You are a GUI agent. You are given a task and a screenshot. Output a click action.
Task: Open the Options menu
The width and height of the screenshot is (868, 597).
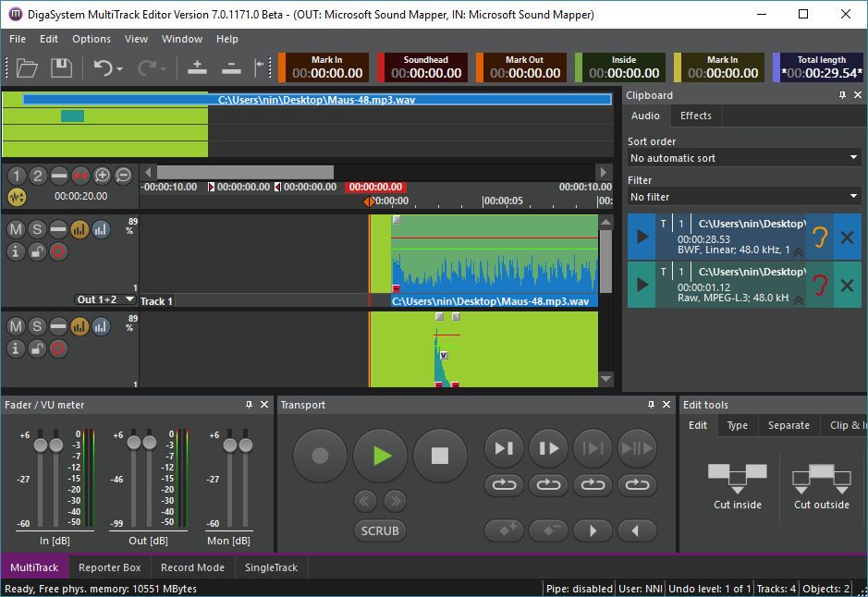point(92,39)
